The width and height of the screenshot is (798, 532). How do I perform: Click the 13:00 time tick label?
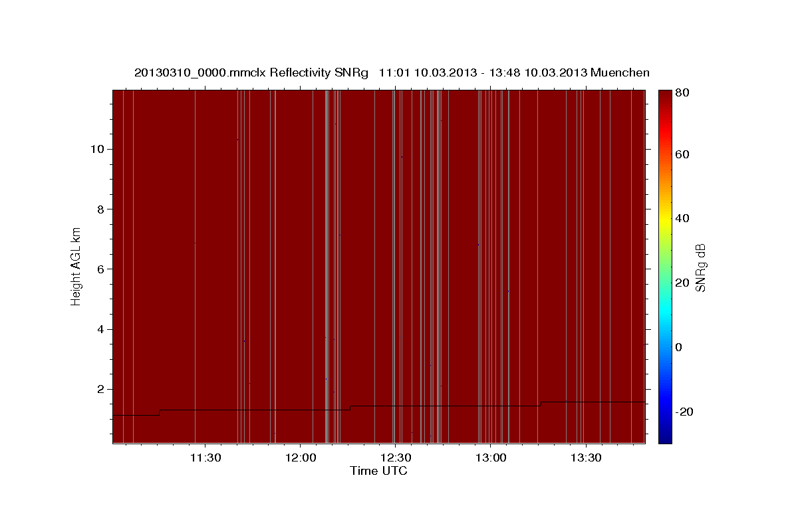pyautogui.click(x=490, y=458)
